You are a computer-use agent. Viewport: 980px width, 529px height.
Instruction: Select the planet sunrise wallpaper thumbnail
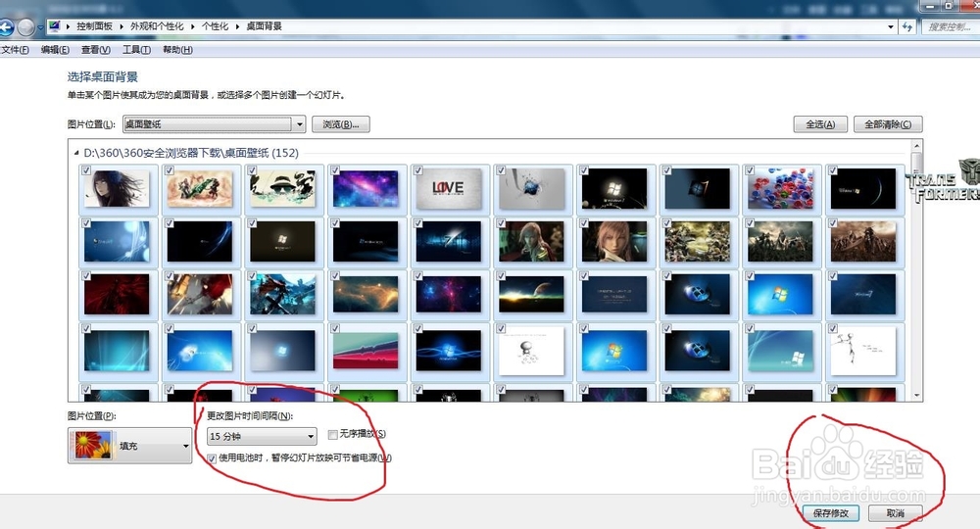pyautogui.click(x=532, y=294)
